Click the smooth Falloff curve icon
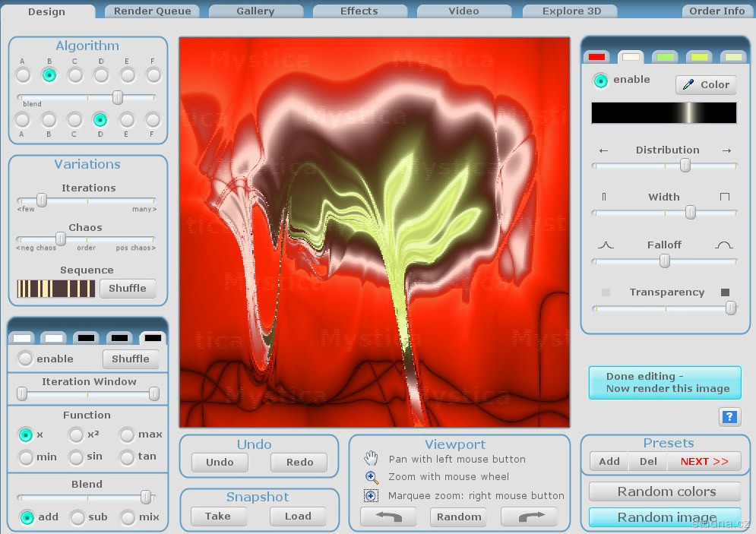Screen dimensions: 756x534 pyautogui.click(x=723, y=245)
